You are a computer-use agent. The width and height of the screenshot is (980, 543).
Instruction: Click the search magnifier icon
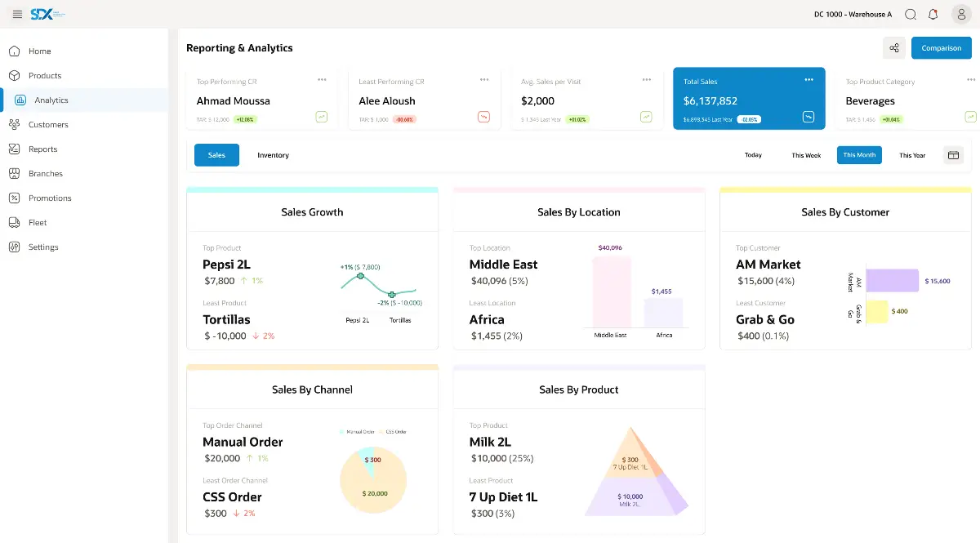pyautogui.click(x=911, y=15)
